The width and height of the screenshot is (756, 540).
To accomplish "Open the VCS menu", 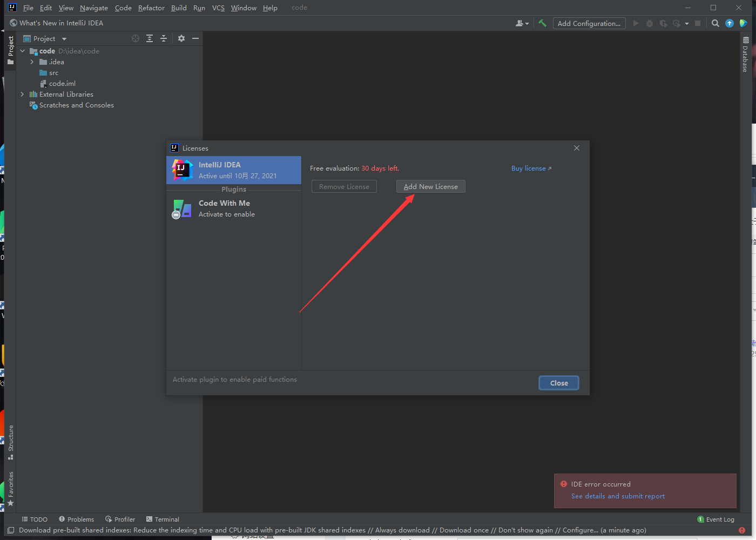I will pyautogui.click(x=218, y=8).
